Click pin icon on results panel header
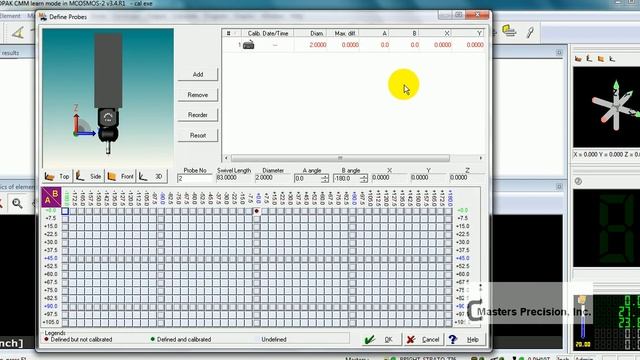The height and width of the screenshot is (360, 640). (x=559, y=53)
